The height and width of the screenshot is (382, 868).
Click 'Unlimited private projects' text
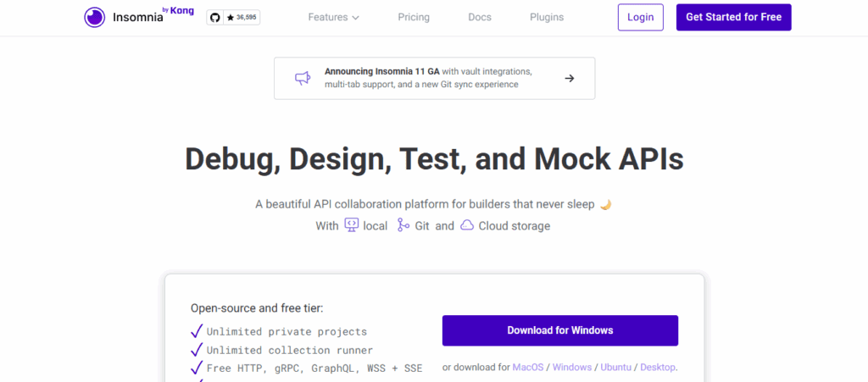tap(287, 332)
